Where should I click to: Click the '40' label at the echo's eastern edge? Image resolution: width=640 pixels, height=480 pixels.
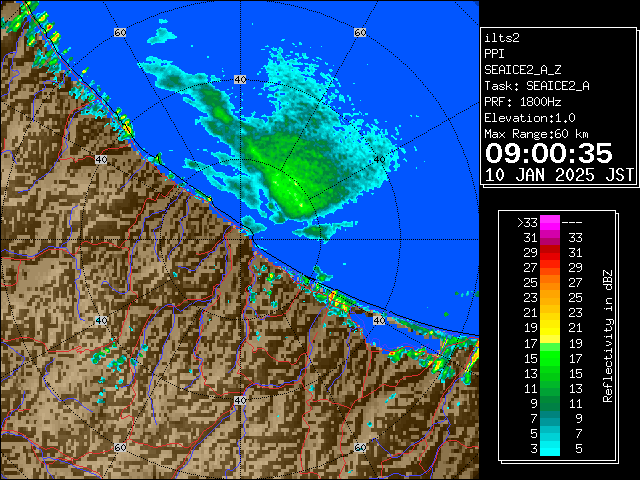pos(379,160)
